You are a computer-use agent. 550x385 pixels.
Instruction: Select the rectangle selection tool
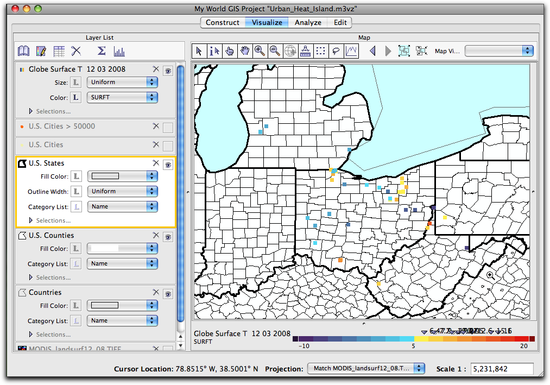(321, 51)
